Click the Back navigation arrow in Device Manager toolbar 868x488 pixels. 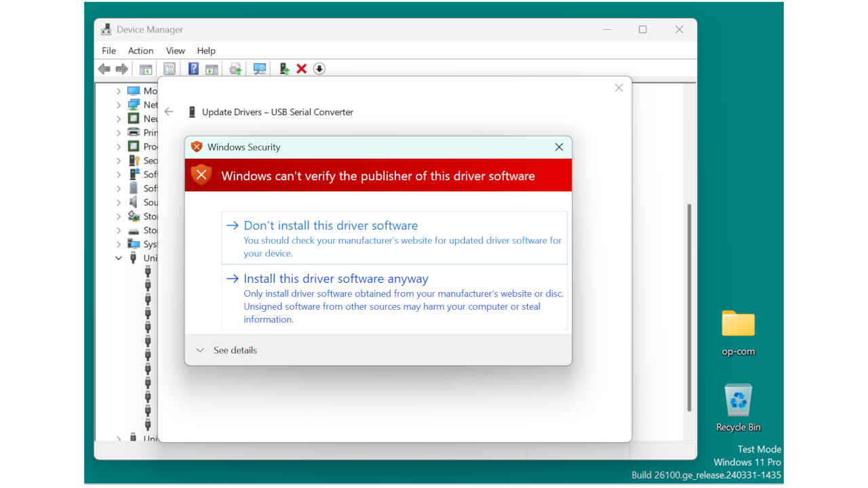point(104,68)
